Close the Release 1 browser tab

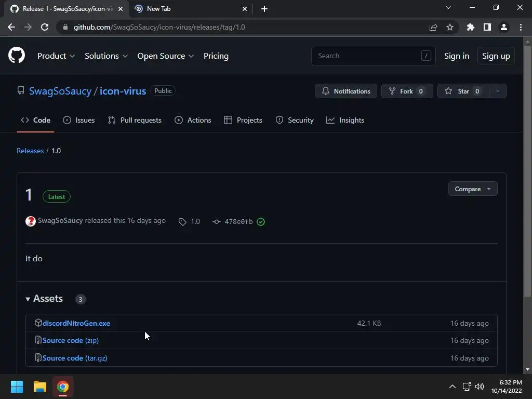[121, 9]
